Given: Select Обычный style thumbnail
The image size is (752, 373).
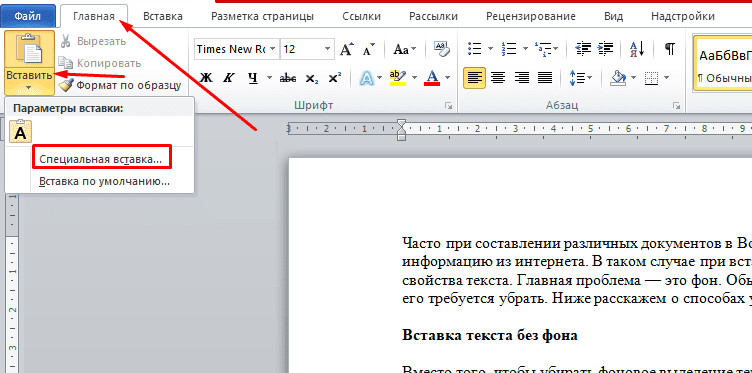Looking at the screenshot, I should click(723, 64).
